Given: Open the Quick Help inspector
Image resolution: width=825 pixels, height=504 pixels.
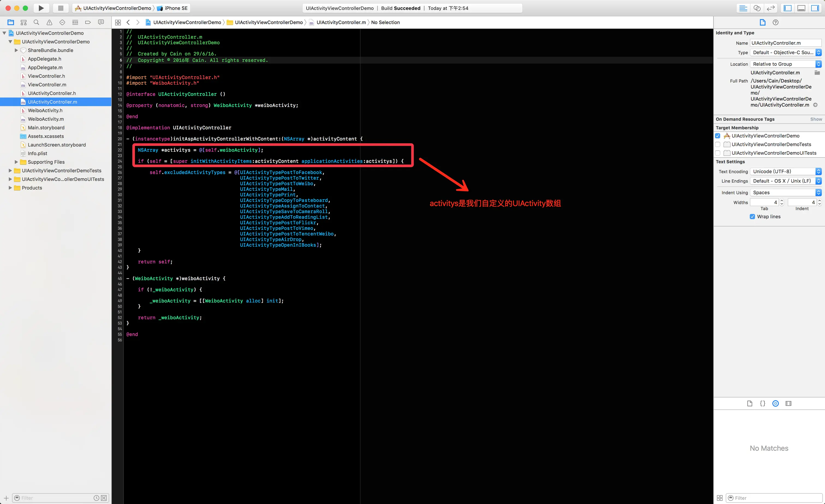Looking at the screenshot, I should pyautogui.click(x=775, y=22).
